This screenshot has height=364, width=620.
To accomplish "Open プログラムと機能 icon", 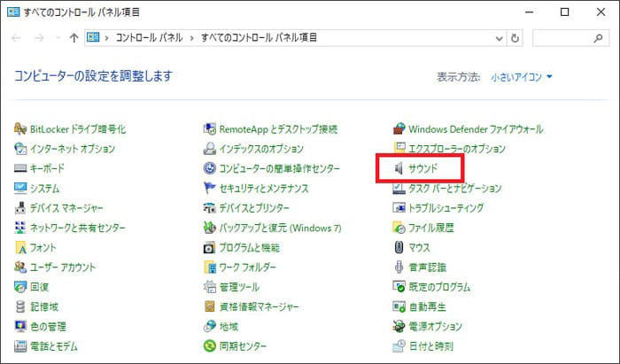I will pyautogui.click(x=210, y=247).
